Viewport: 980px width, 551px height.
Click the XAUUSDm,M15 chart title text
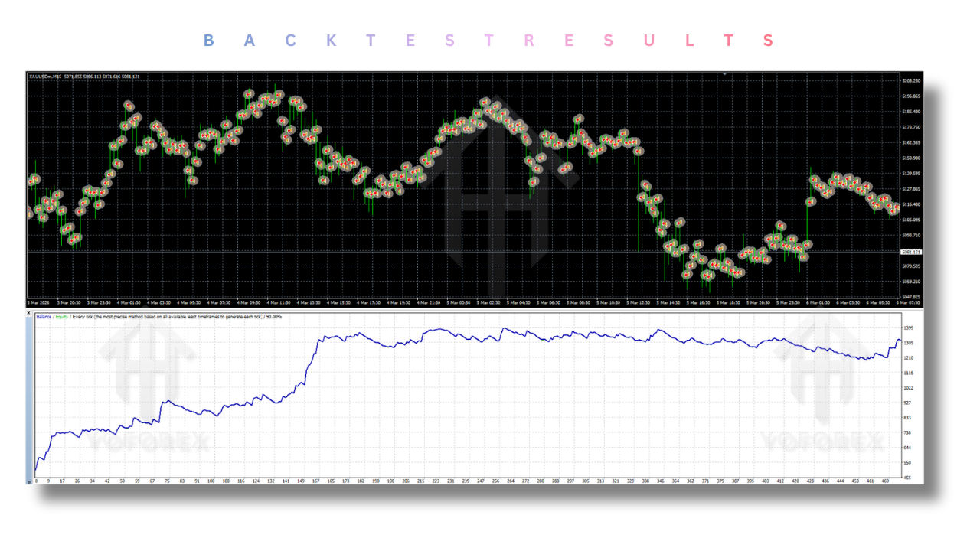(x=45, y=77)
